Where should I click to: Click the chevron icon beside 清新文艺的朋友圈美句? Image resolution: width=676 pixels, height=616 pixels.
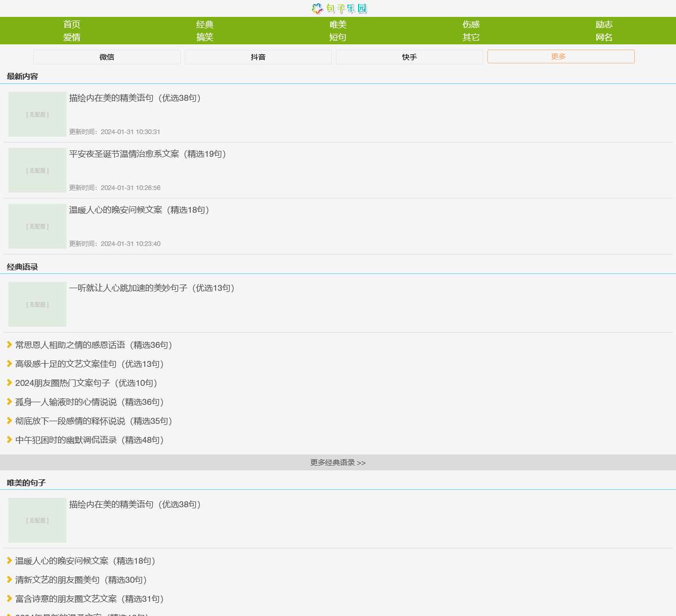click(x=10, y=580)
